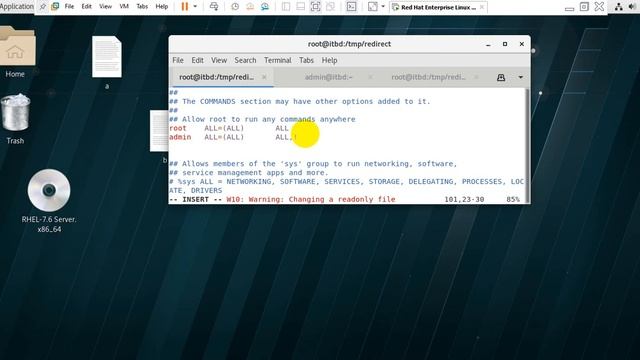Image resolution: width=640 pixels, height=360 pixels.
Task: Open the VMware Tabs menu
Action: pyautogui.click(x=142, y=7)
